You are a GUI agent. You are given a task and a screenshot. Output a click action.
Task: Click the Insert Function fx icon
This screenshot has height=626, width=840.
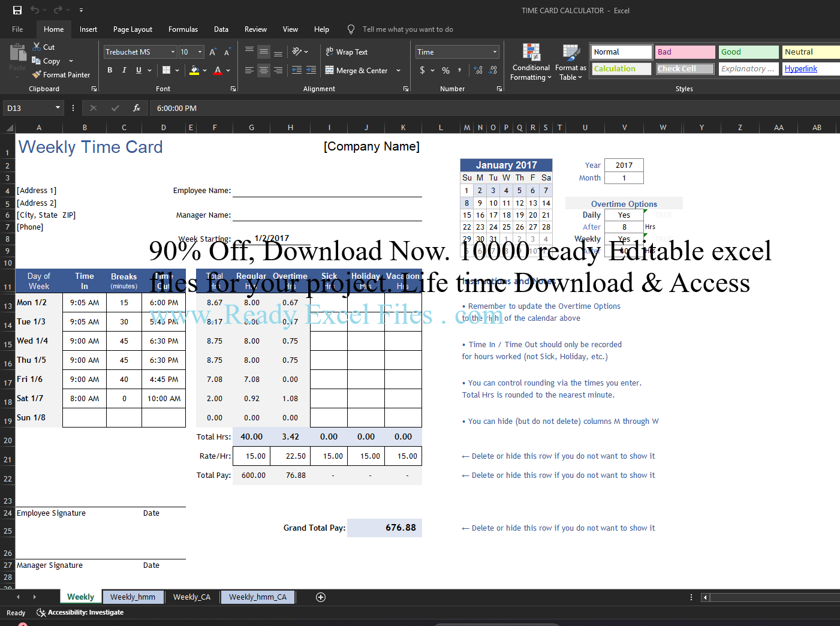[137, 108]
